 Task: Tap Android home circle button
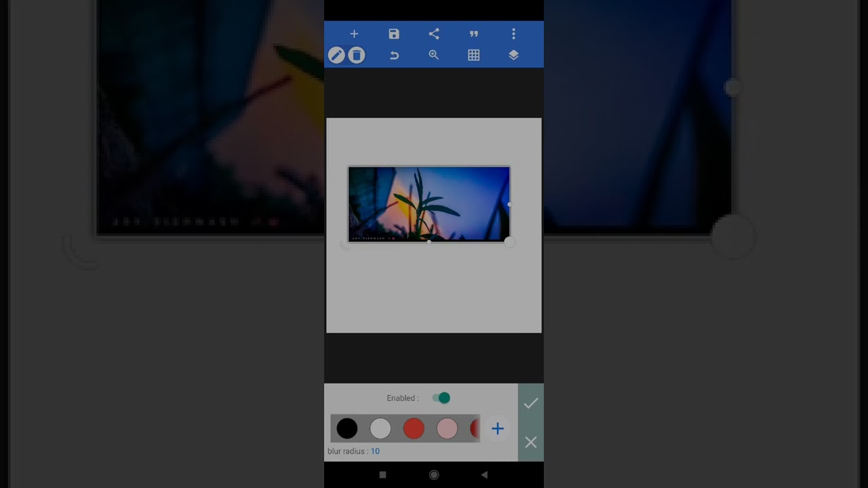tap(434, 475)
